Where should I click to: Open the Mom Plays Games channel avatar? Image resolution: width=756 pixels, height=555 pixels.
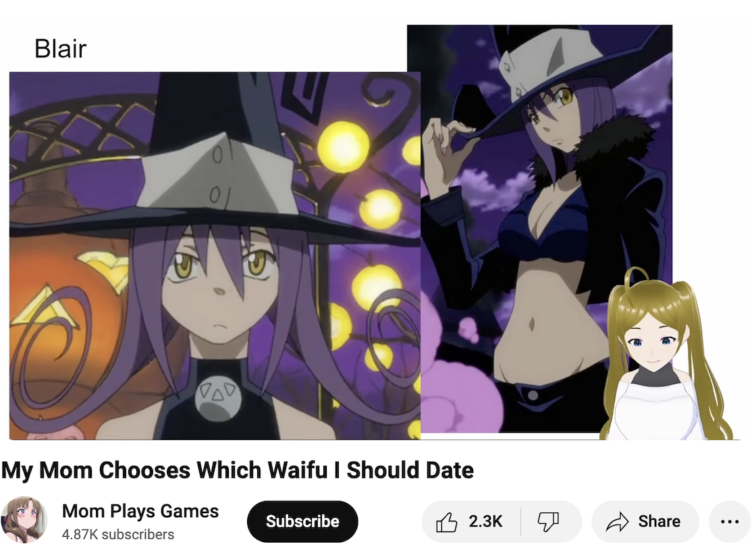point(24,520)
